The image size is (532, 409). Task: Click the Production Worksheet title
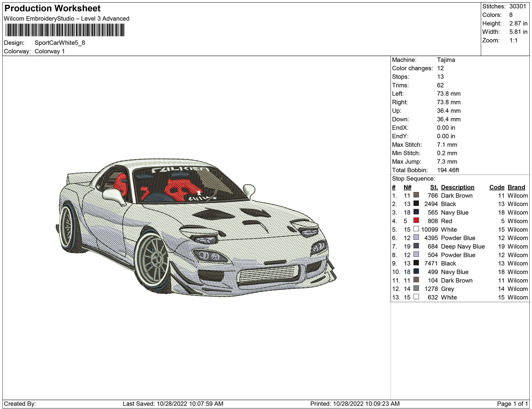[52, 8]
